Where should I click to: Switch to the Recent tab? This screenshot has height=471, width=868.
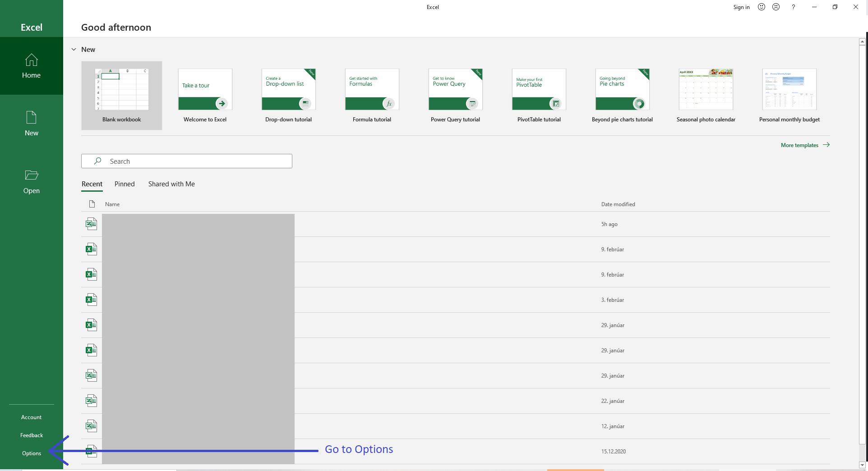point(92,184)
